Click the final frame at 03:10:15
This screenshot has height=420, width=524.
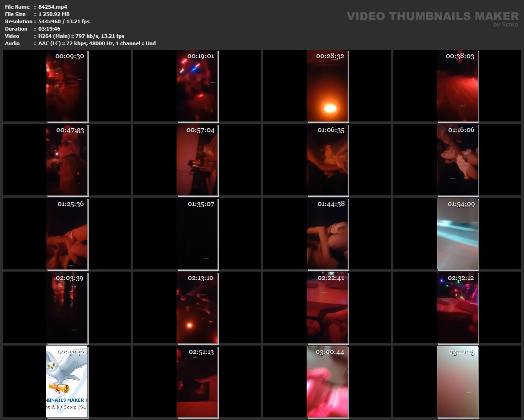(457, 382)
